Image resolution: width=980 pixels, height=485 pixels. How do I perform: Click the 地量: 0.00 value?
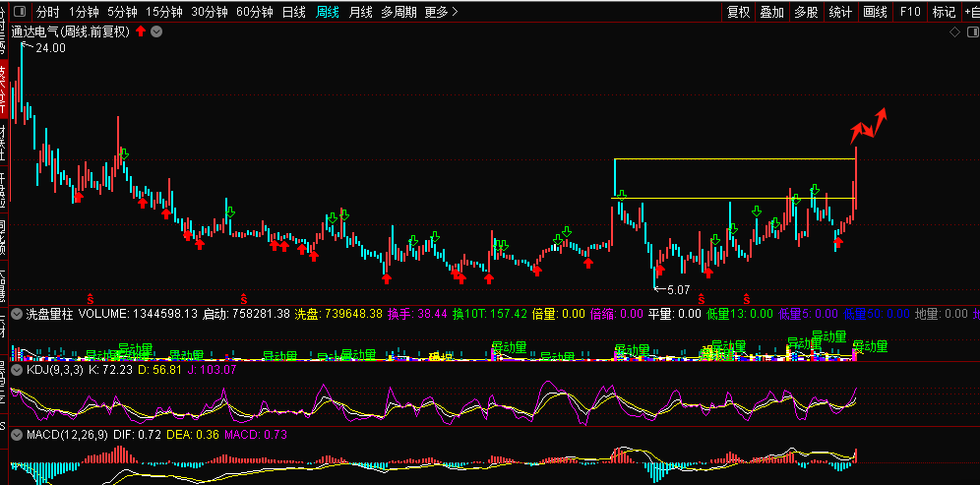[941, 314]
